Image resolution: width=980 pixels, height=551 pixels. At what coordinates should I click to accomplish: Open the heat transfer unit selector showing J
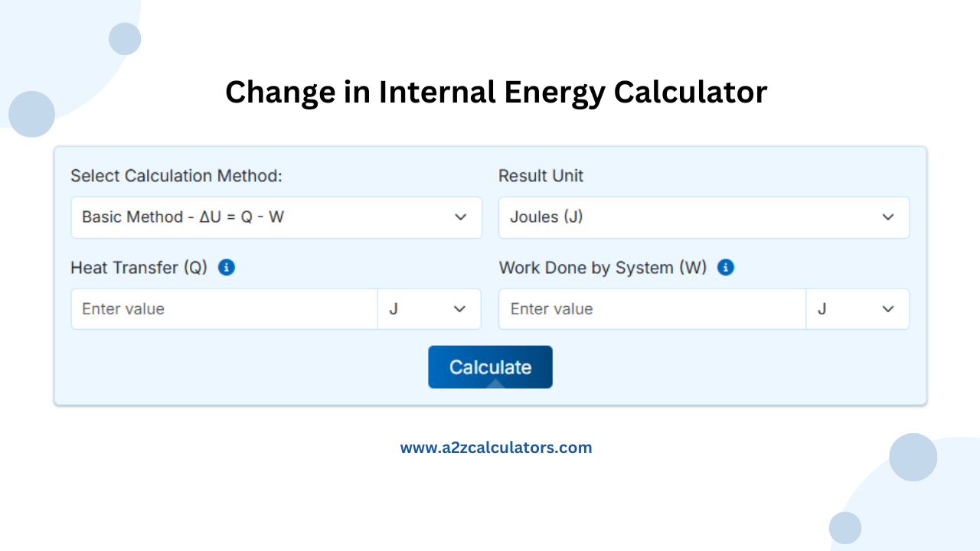[429, 309]
